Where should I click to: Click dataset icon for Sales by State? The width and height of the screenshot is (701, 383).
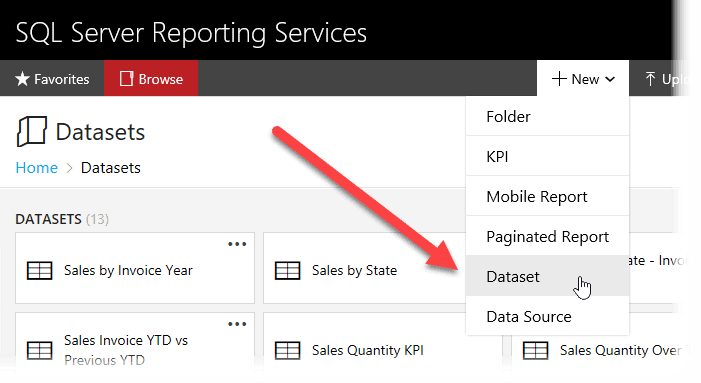coord(287,270)
